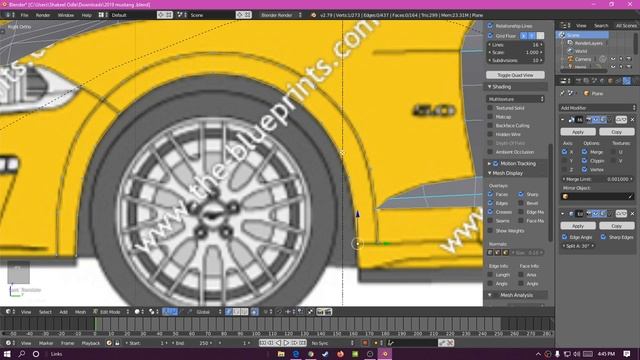Open the outliner View menu

(x=581, y=25)
